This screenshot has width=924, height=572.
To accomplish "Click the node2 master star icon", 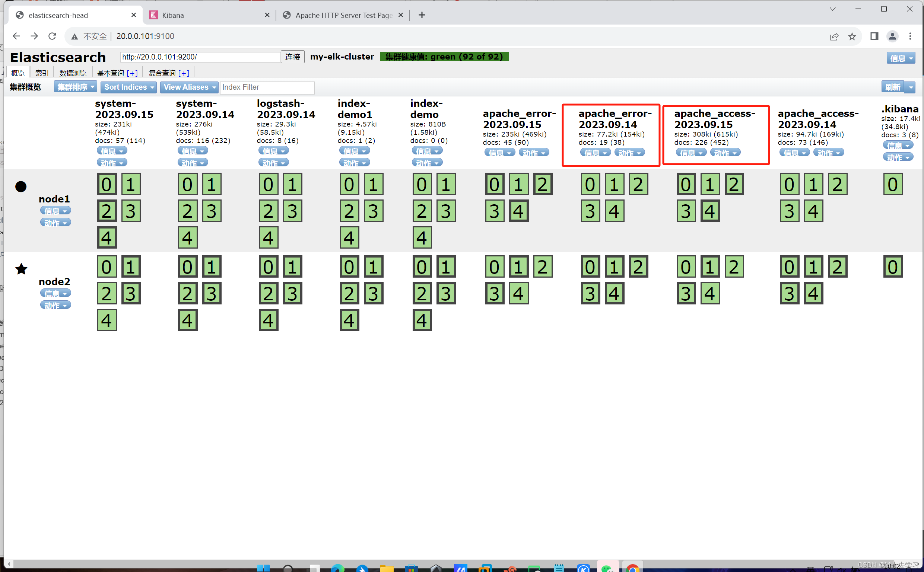I will (21, 269).
